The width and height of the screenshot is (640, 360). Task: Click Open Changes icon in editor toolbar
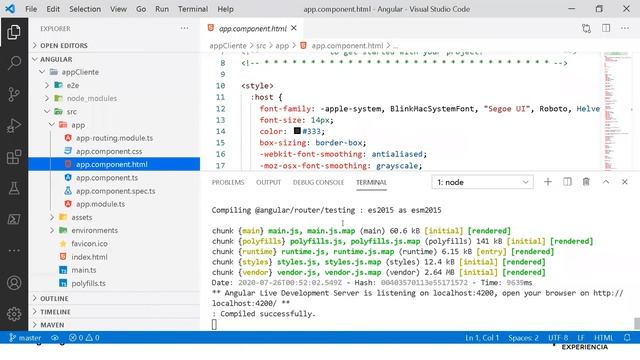click(x=587, y=28)
